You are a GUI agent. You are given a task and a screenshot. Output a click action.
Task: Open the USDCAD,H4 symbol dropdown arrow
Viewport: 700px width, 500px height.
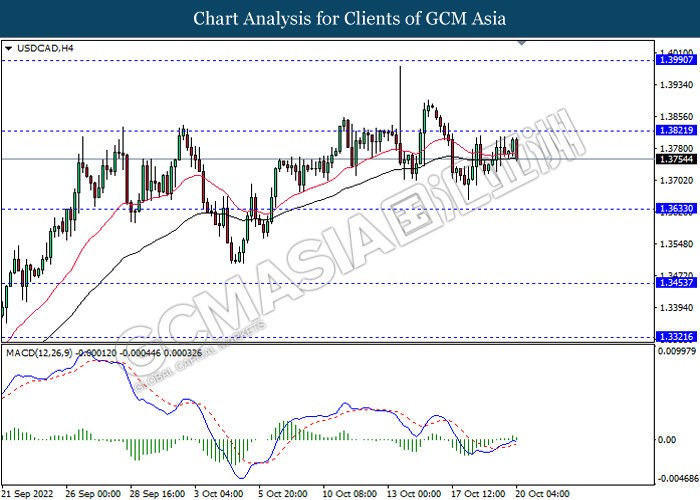(x=8, y=48)
